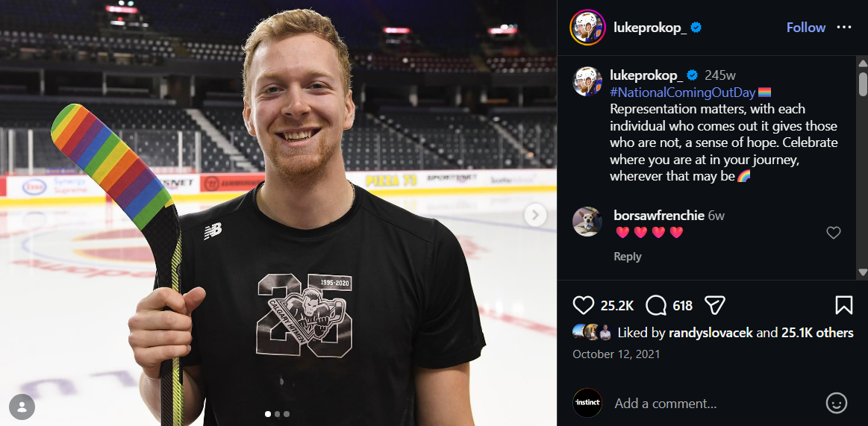Open lukeprokop_ header profile picture
Viewport: 868px width, 426px height.
(587, 27)
